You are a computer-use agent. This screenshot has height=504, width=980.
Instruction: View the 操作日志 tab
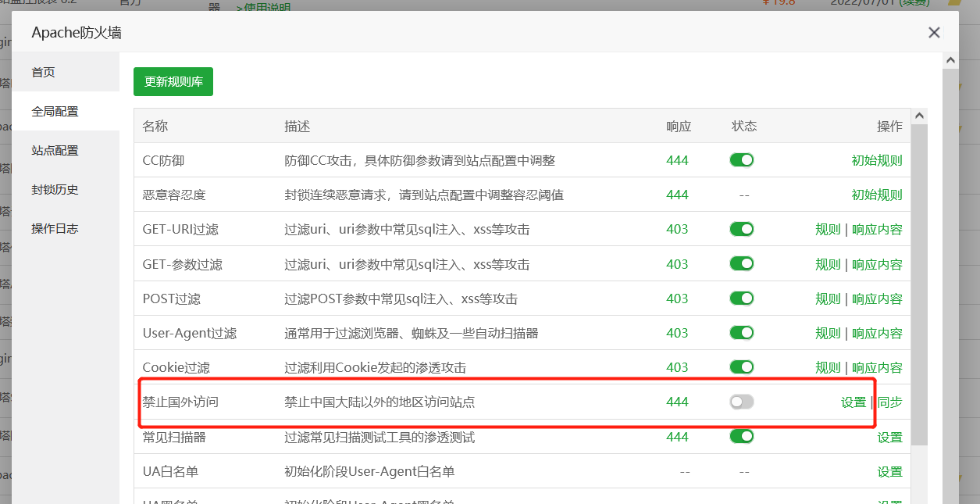pyautogui.click(x=66, y=228)
